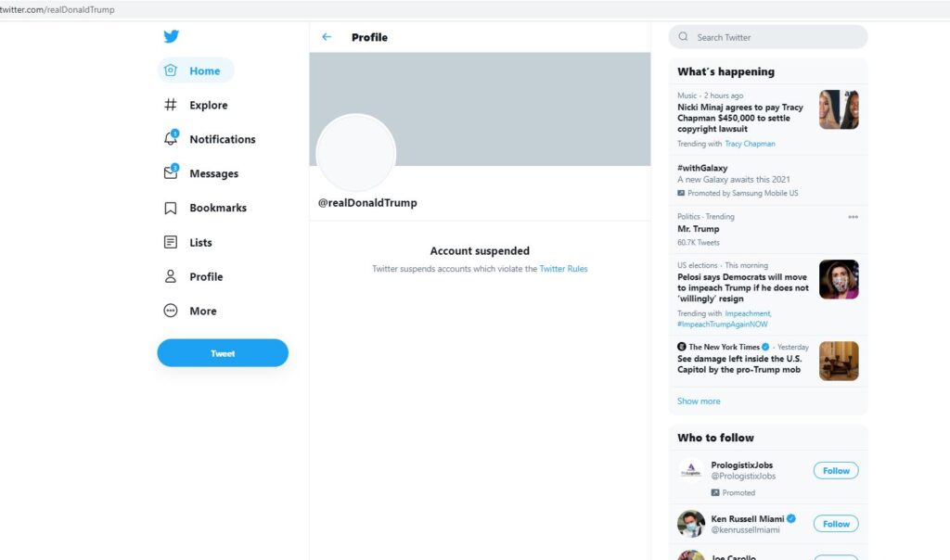The width and height of the screenshot is (950, 560).
Task: Click the browser address bar URL
Action: click(58, 9)
